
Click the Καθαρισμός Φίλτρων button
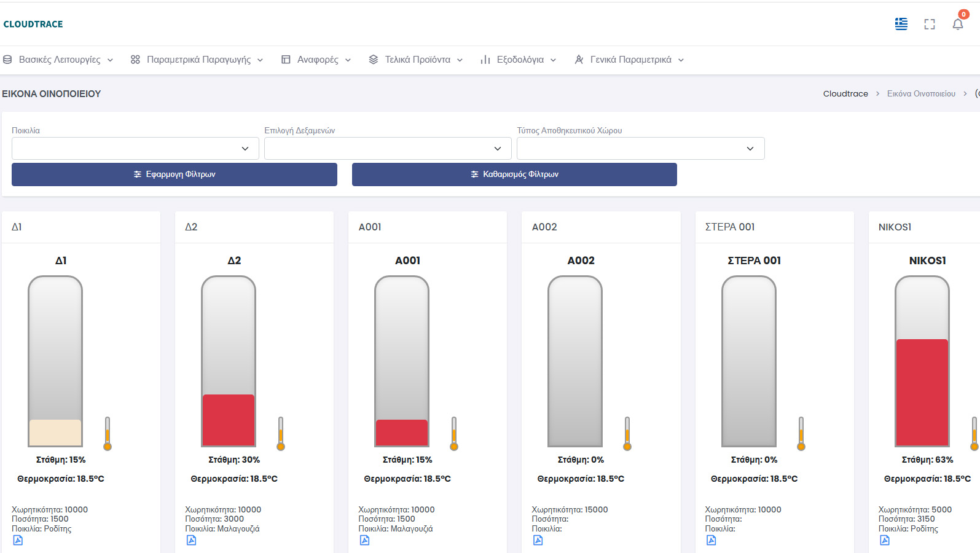point(514,175)
